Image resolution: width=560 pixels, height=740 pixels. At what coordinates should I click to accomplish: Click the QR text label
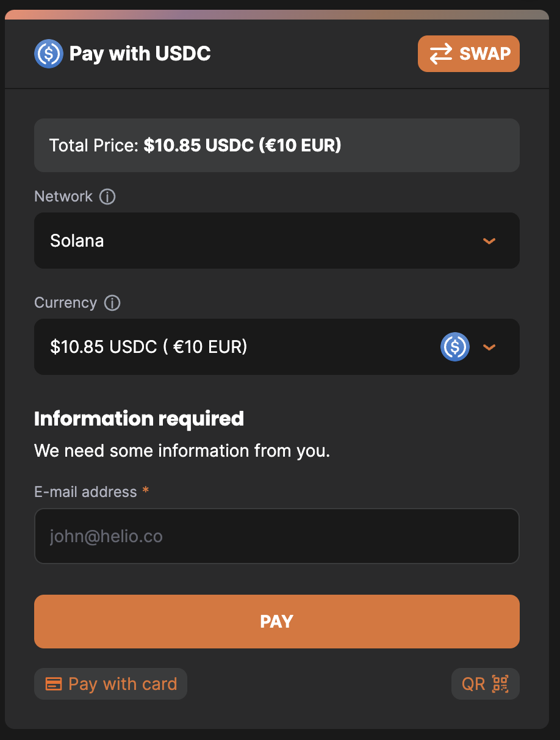point(473,684)
